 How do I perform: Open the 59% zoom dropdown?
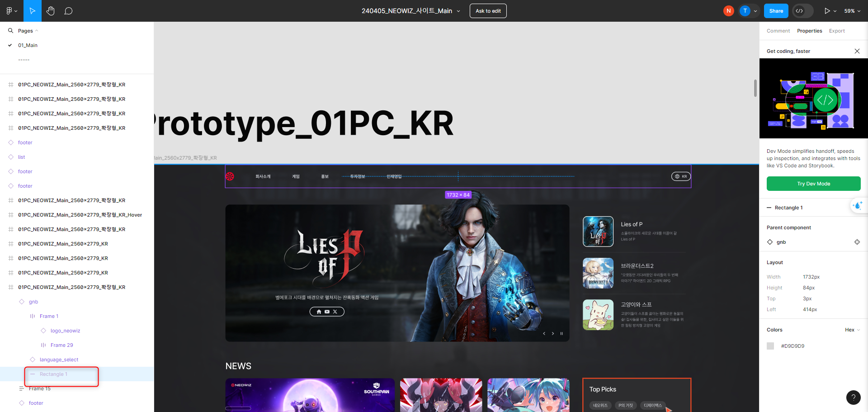click(x=852, y=11)
